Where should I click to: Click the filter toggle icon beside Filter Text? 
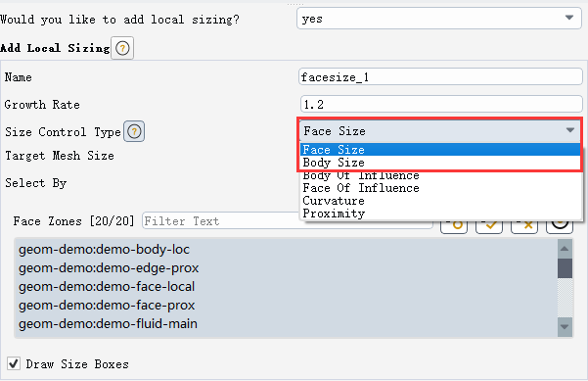click(x=454, y=225)
